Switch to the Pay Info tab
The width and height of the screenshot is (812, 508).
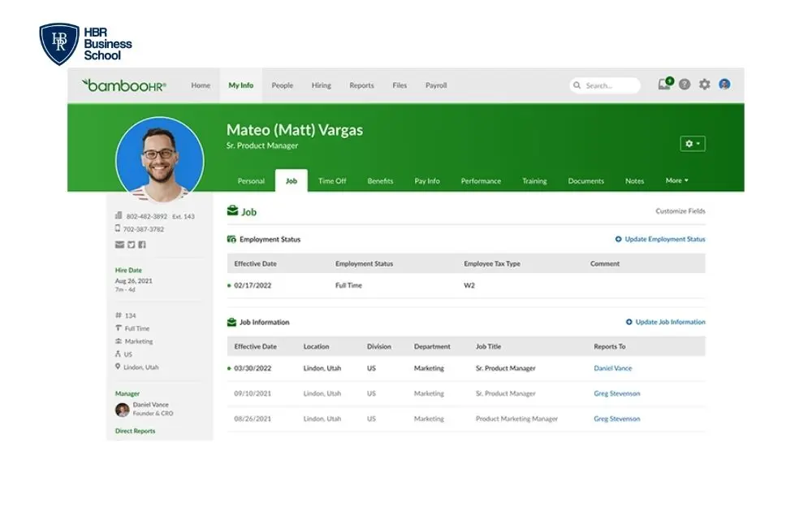pyautogui.click(x=427, y=181)
